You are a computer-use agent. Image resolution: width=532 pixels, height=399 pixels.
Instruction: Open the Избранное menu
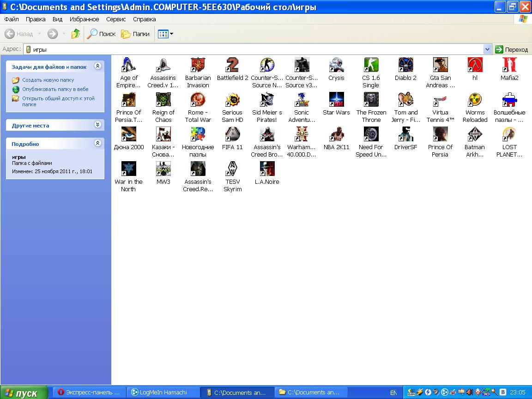coord(84,19)
